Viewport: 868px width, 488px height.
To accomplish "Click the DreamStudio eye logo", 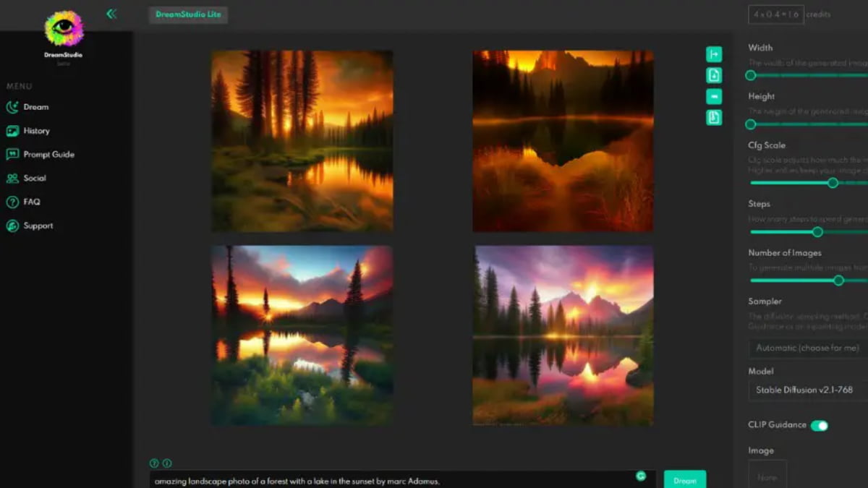I will tap(64, 29).
